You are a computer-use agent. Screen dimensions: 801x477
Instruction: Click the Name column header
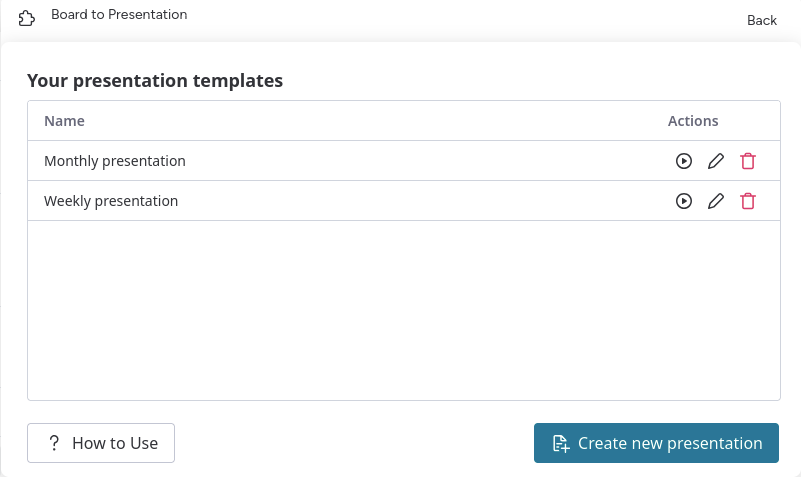click(x=64, y=121)
